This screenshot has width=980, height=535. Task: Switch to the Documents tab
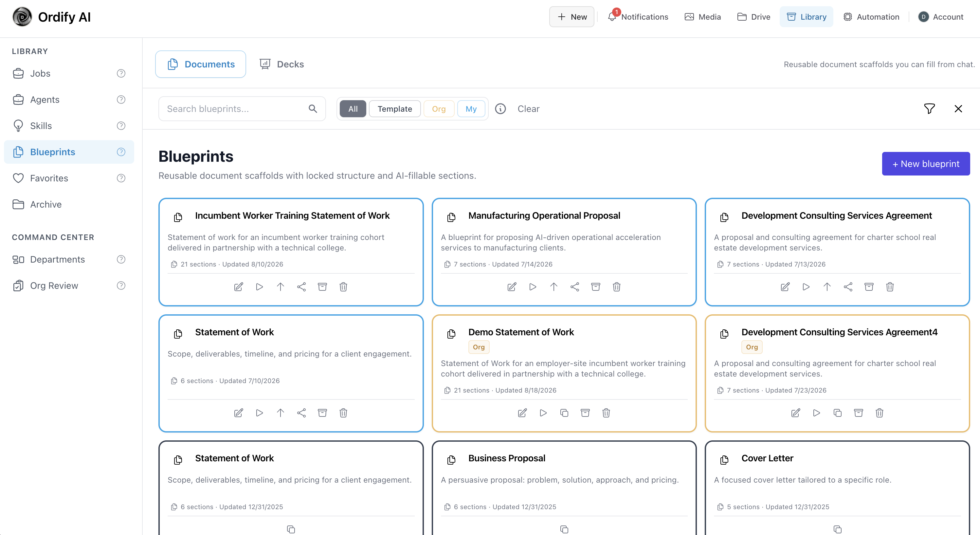(x=201, y=64)
